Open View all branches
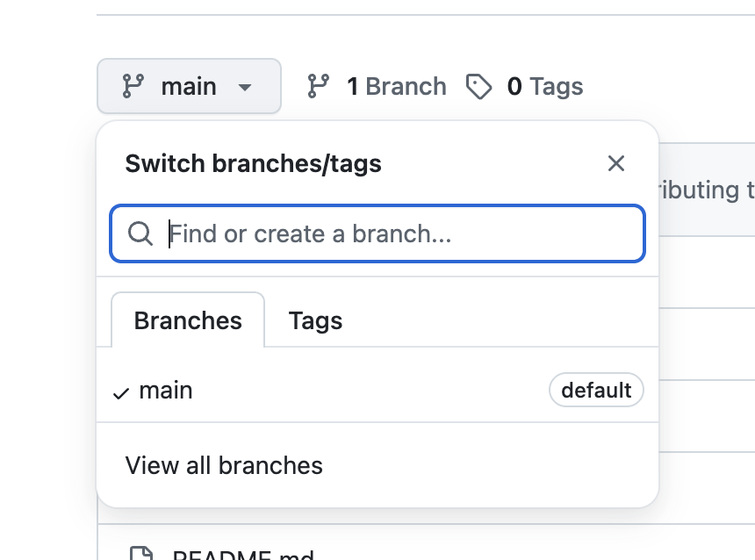 point(224,465)
